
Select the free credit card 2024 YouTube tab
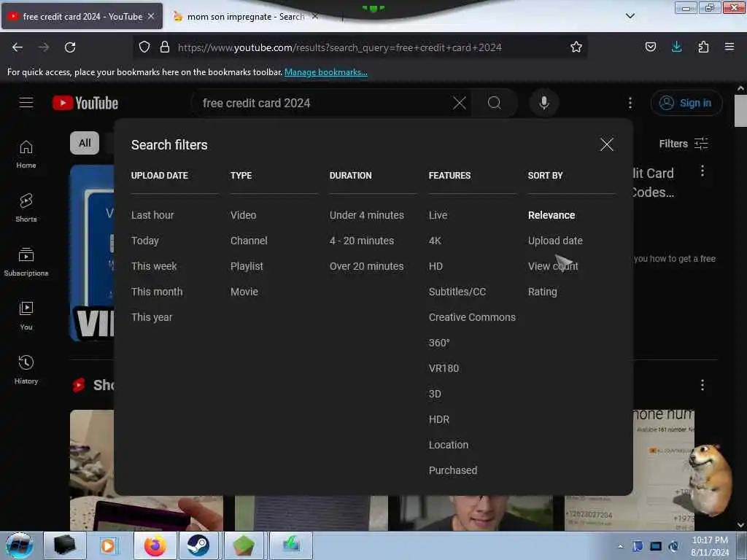(x=82, y=17)
